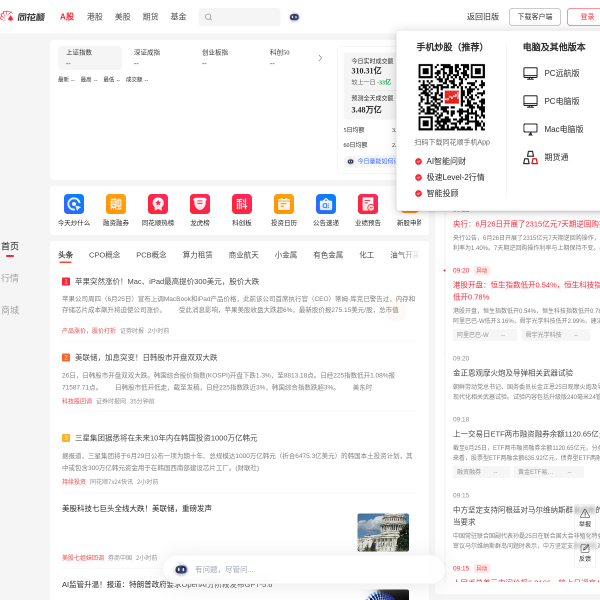
Task: Click the search magnifier icon
Action: point(208,17)
